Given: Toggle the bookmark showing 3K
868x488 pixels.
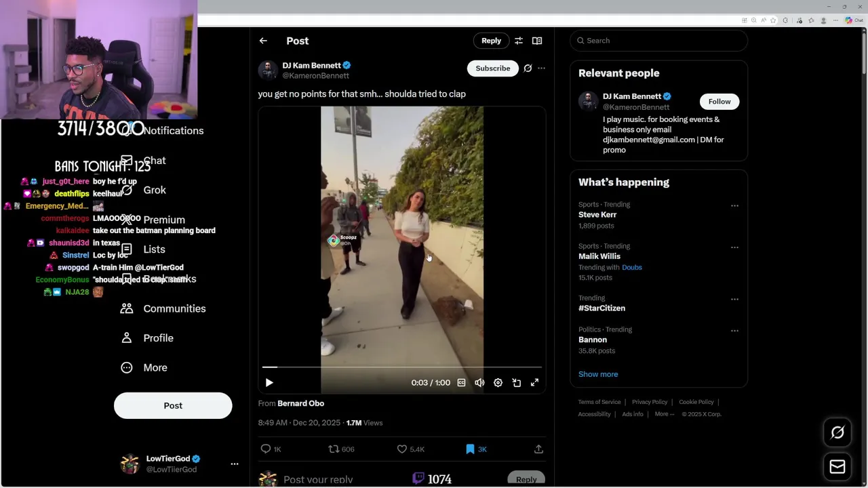Looking at the screenshot, I should point(470,449).
